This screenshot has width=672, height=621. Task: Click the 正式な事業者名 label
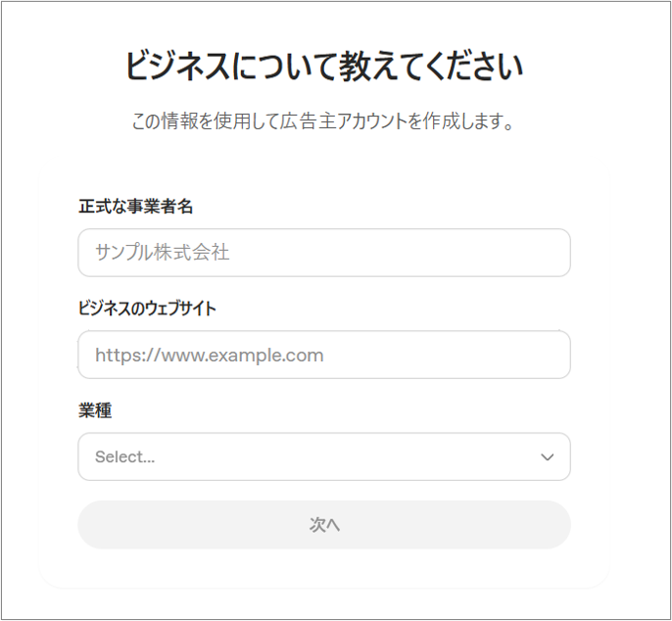(x=135, y=207)
